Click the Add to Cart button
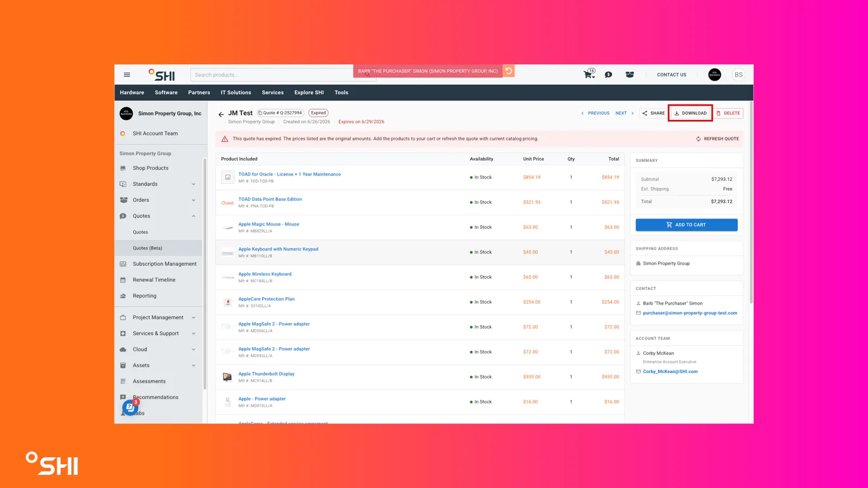 (x=686, y=225)
